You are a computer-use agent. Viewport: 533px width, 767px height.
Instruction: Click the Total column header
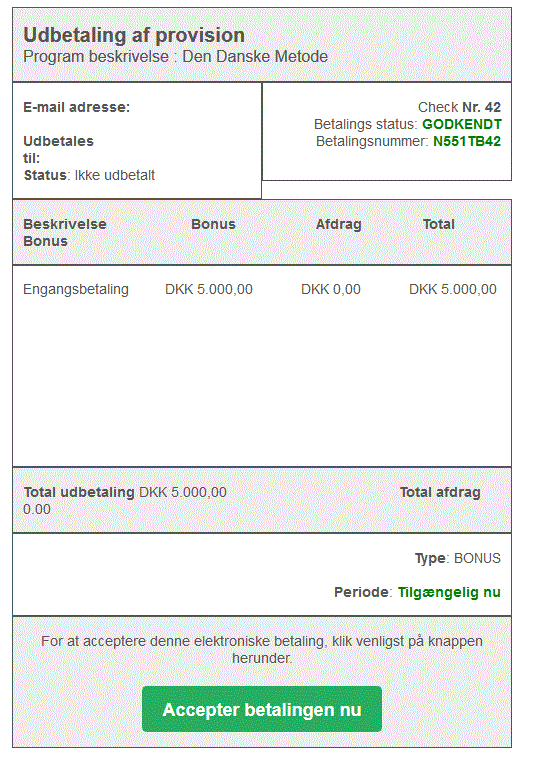click(439, 224)
